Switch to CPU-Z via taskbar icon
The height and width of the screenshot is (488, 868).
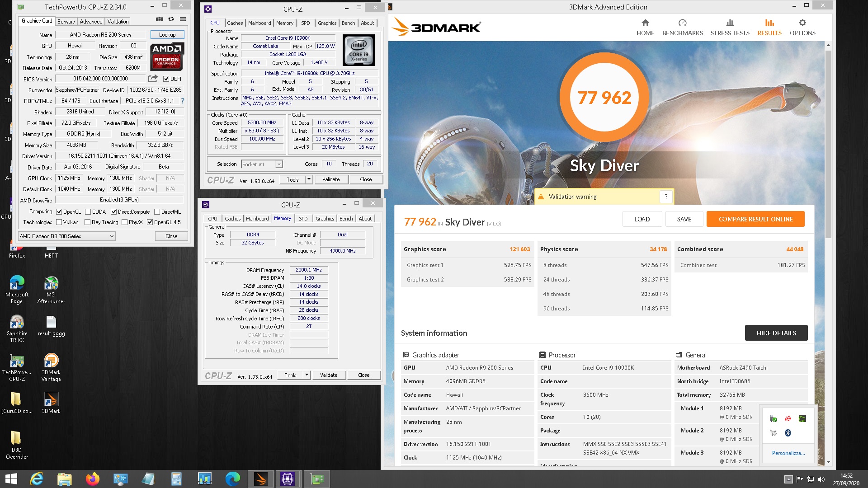(288, 479)
